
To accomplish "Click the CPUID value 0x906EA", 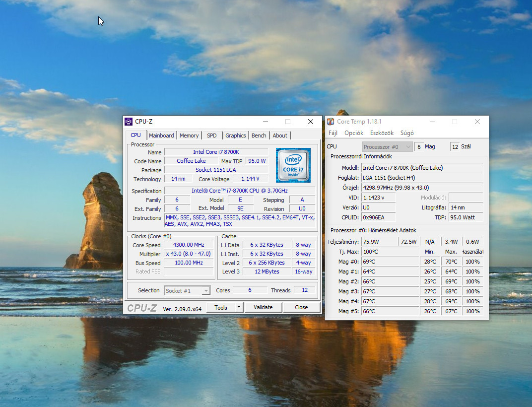I will pos(378,217).
